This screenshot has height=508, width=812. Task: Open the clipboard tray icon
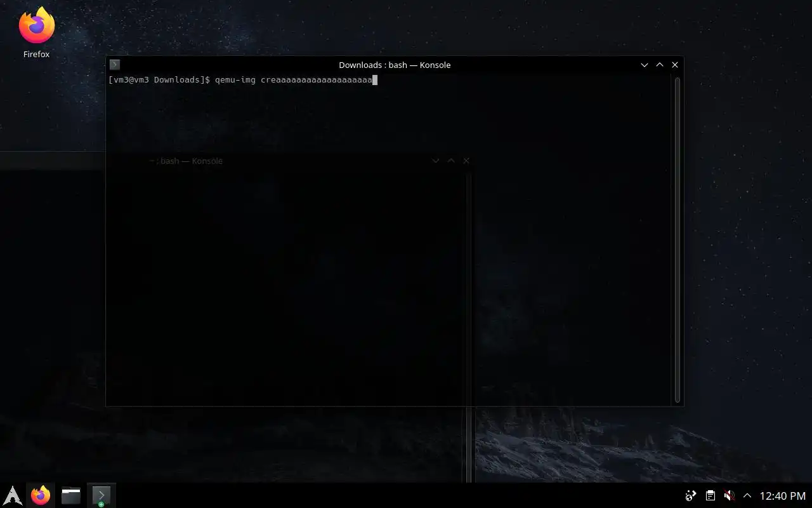tap(710, 495)
